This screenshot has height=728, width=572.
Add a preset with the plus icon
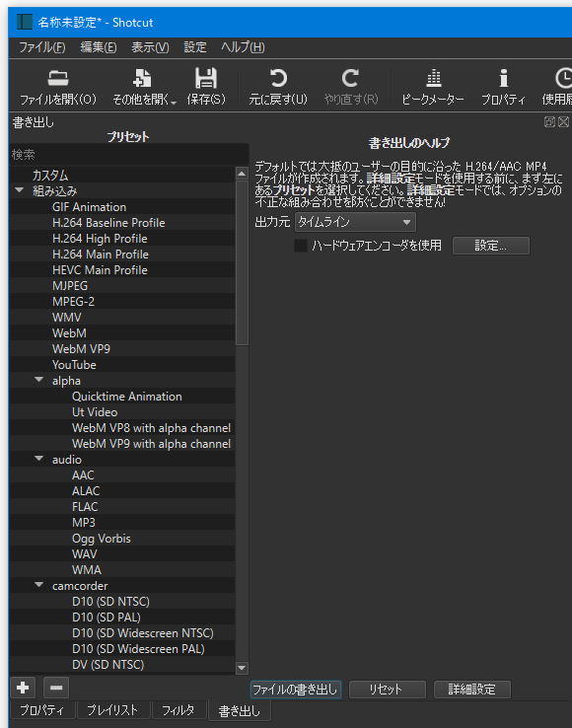point(23,688)
